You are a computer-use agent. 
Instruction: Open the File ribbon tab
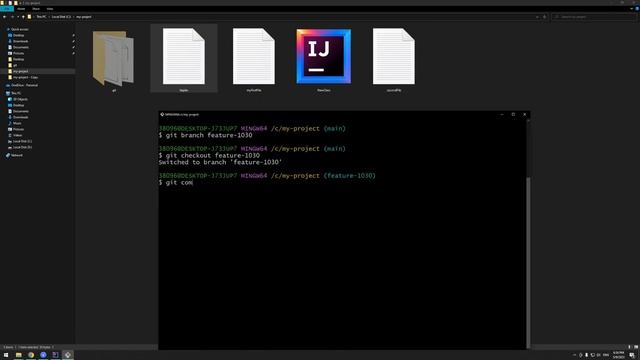pyautogui.click(x=7, y=9)
